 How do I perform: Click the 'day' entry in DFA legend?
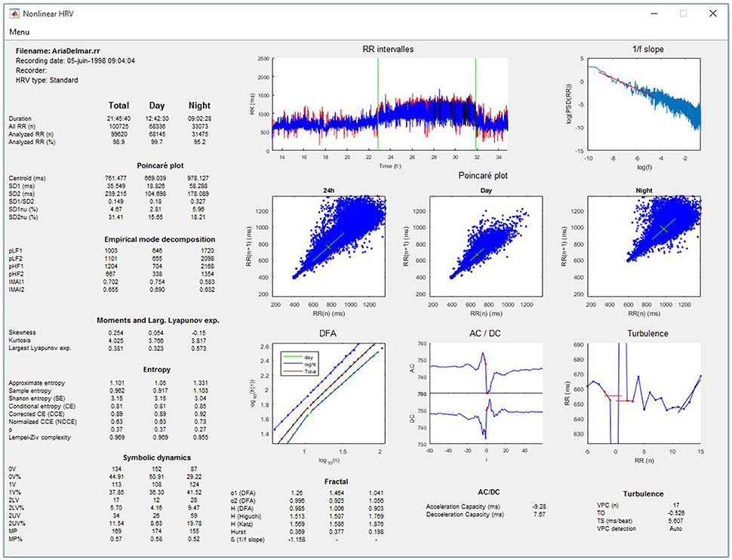pos(299,357)
